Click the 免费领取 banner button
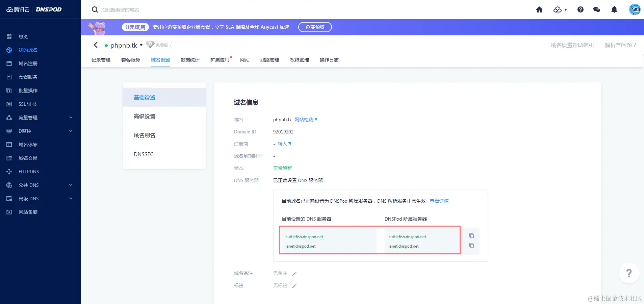 (x=315, y=27)
